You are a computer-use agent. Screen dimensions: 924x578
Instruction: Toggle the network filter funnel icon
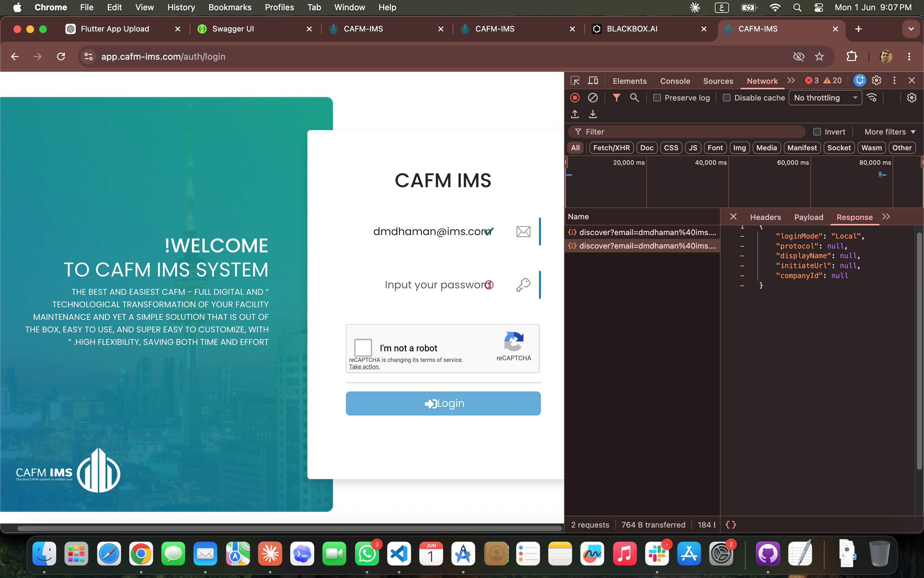coord(616,98)
